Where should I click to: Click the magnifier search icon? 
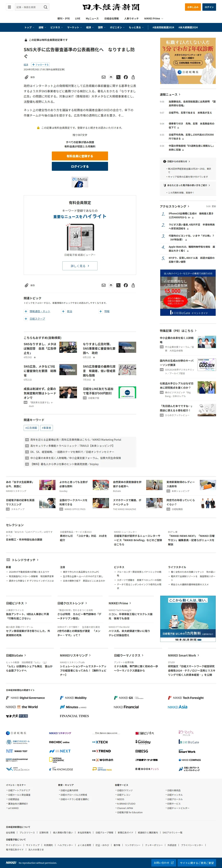click(x=46, y=7)
